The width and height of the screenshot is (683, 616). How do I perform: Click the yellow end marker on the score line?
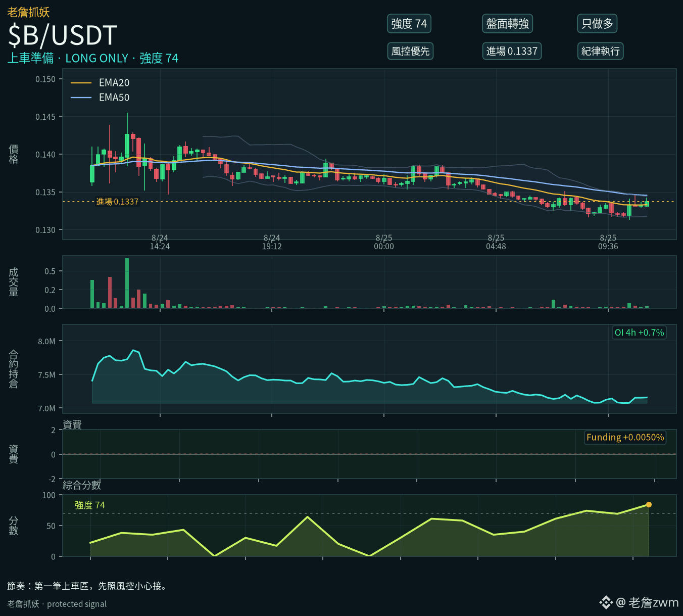649,504
